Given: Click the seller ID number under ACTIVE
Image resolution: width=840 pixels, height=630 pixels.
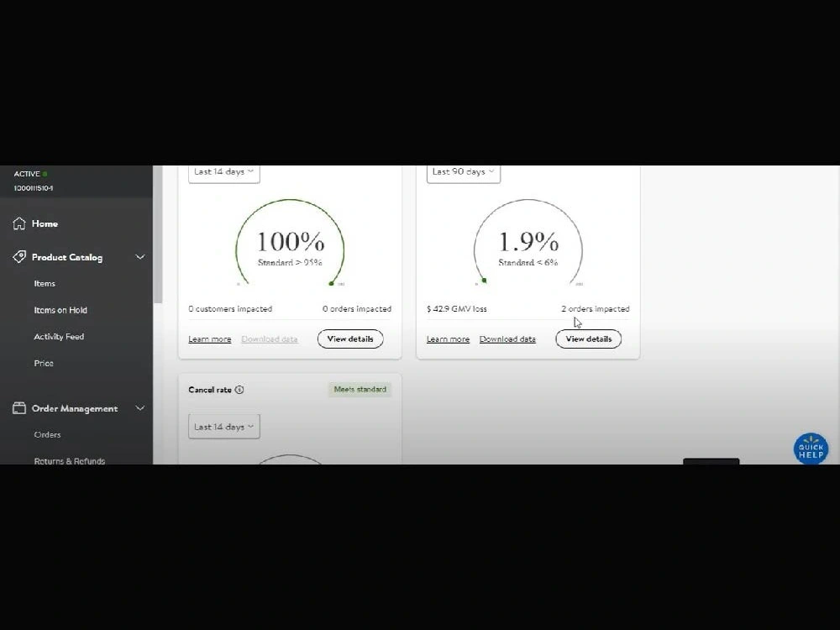Looking at the screenshot, I should point(34,188).
